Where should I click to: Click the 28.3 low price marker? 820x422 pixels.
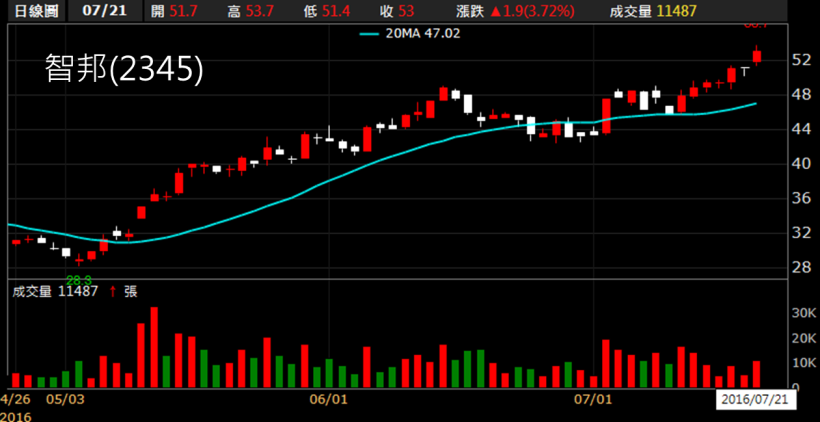click(78, 281)
